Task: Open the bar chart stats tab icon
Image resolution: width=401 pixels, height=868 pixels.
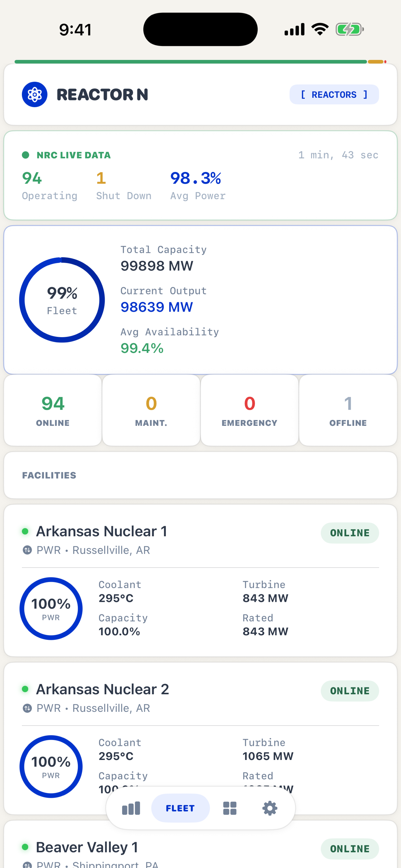Action: [x=131, y=808]
